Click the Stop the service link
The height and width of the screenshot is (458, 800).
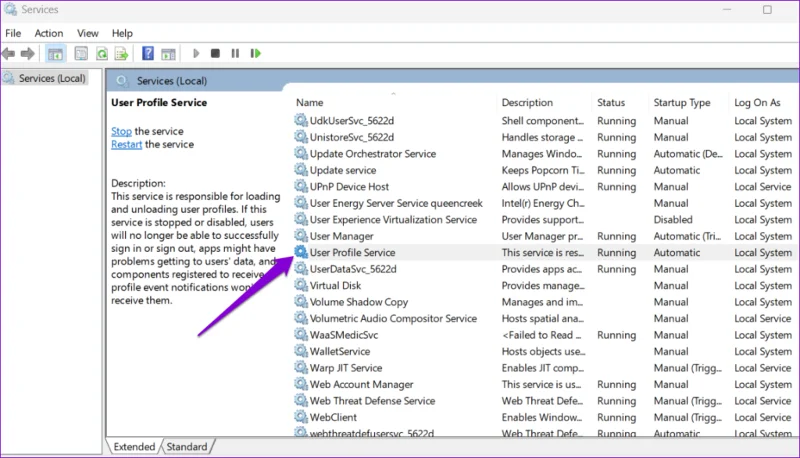point(121,131)
